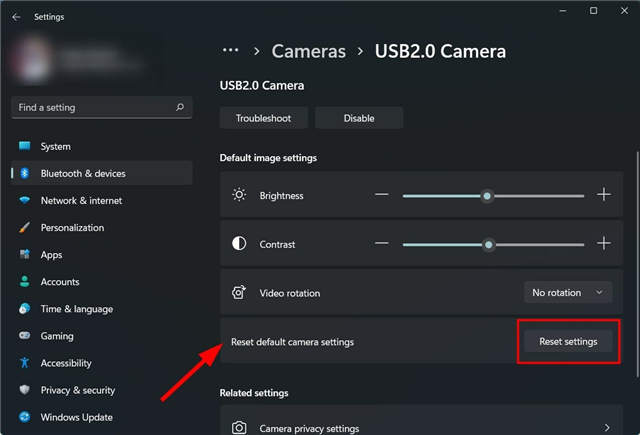The height and width of the screenshot is (435, 640).
Task: Click the minus icon beside Brightness slider
Action: [382, 195]
